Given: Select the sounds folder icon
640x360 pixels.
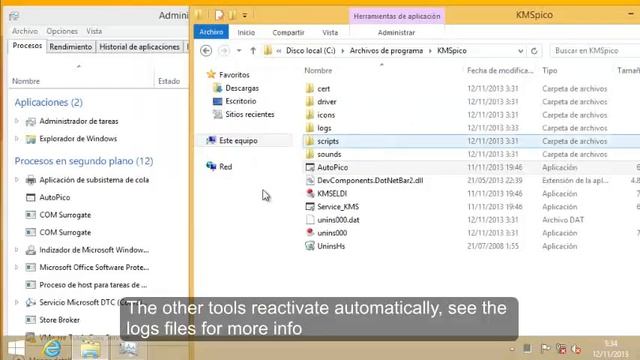Looking at the screenshot, I should [x=310, y=154].
